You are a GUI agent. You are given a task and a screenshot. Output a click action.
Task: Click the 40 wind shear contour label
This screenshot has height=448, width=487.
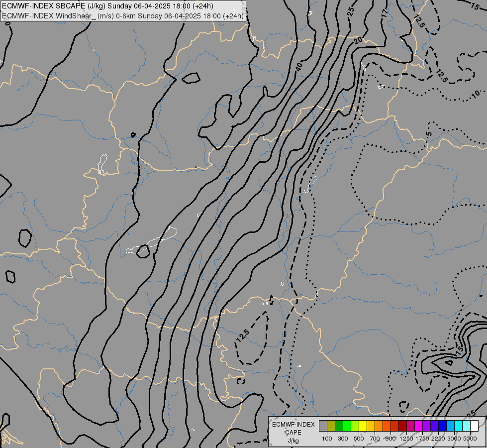coord(298,67)
